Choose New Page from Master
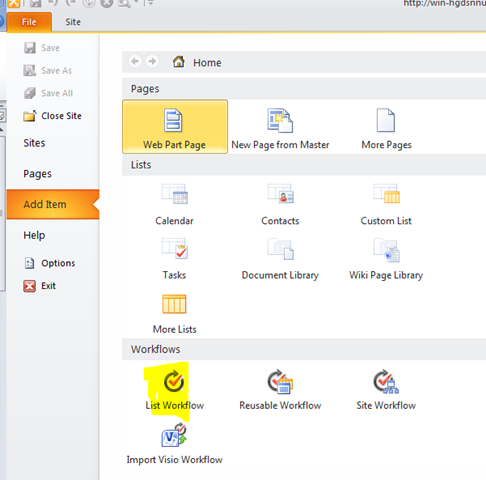This screenshot has height=480, width=486. point(280,129)
